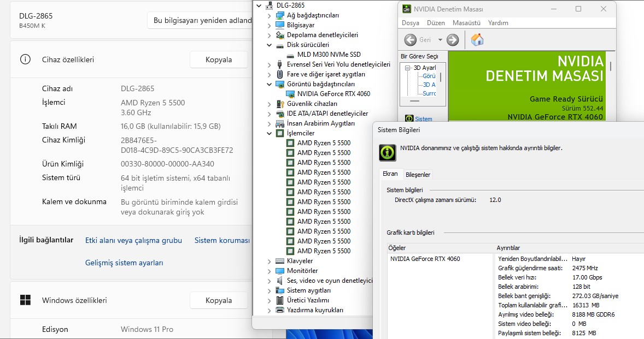Click the display adapter icon beside NVIDIA GeForce RTX 4060 in Device Manager
The height and width of the screenshot is (339, 644).
pyautogui.click(x=290, y=94)
